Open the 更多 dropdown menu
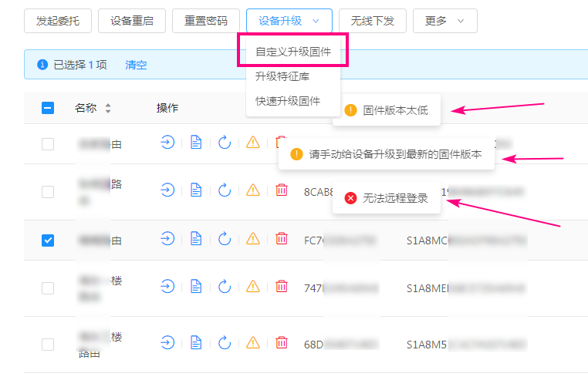This screenshot has height=380, width=588. coord(444,21)
